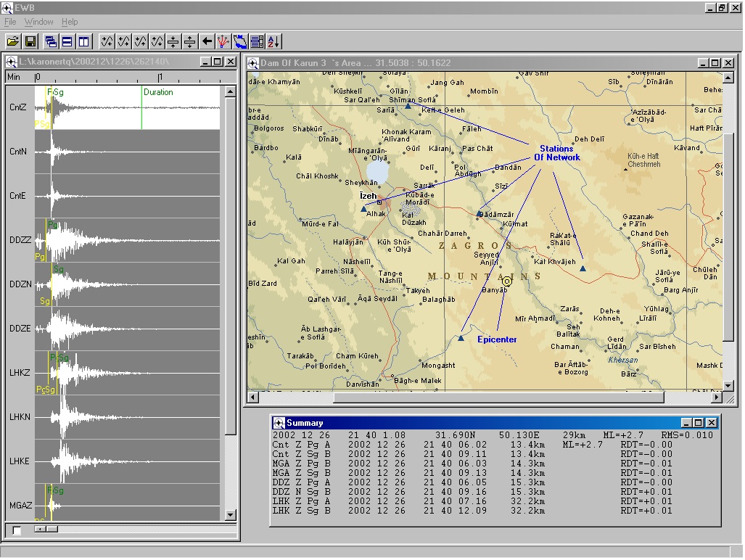Open the File menu
Image resolution: width=745 pixels, height=560 pixels.
(10, 22)
